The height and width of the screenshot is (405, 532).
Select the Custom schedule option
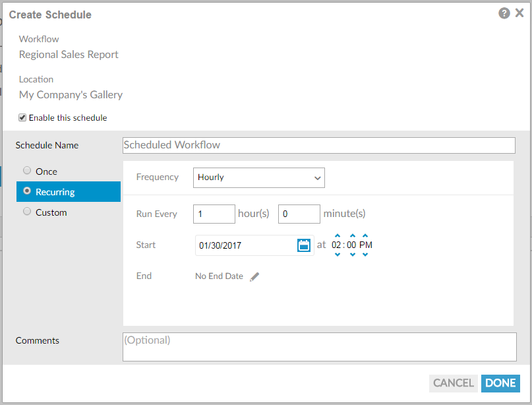click(x=27, y=212)
